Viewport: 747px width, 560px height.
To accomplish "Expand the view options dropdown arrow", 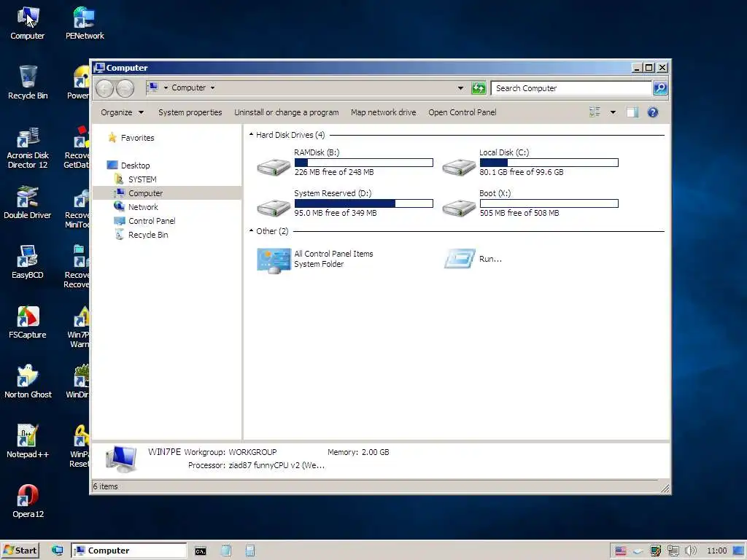I will click(613, 112).
